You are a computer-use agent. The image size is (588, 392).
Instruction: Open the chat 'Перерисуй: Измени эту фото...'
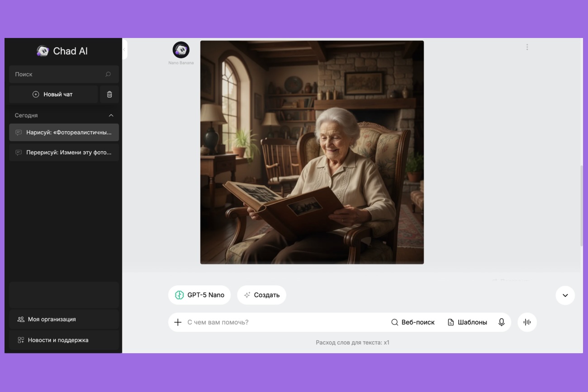click(64, 152)
